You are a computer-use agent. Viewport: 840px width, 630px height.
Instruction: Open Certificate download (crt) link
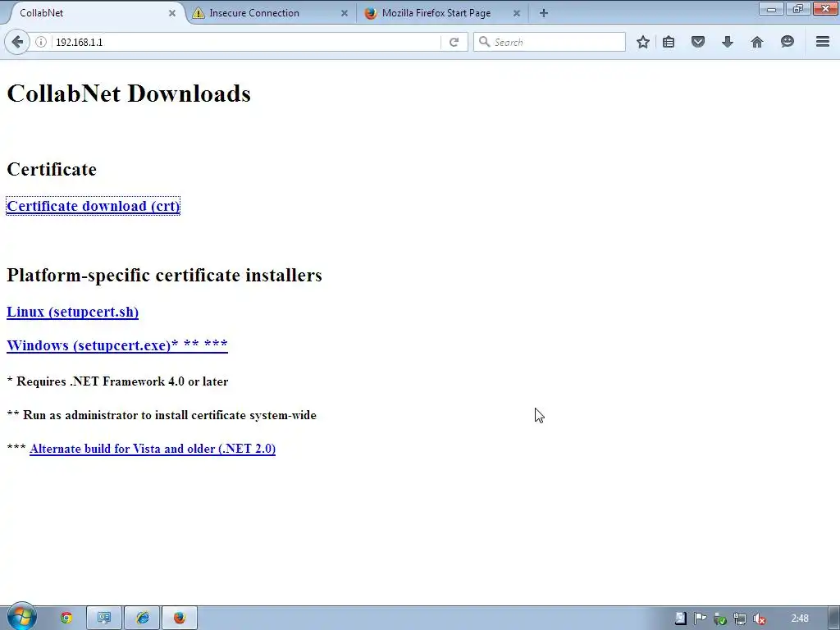click(94, 206)
